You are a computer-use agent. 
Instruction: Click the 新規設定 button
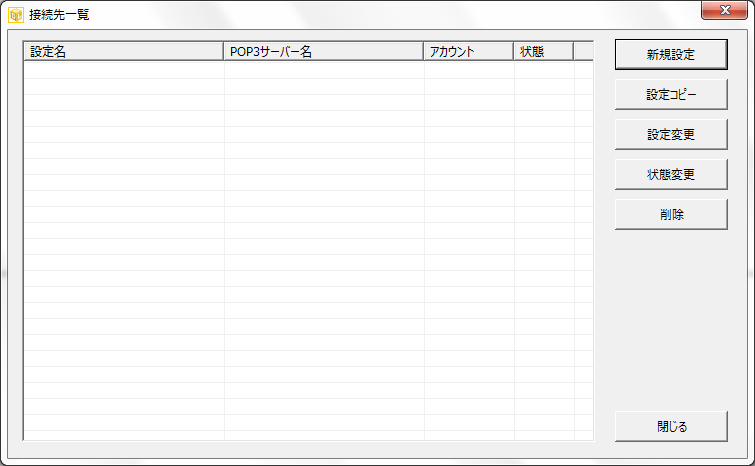[671, 54]
